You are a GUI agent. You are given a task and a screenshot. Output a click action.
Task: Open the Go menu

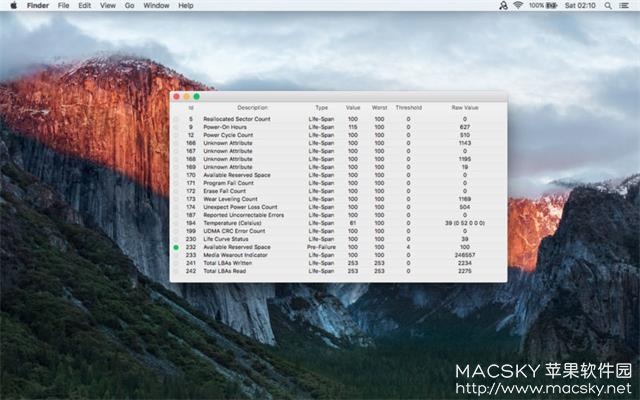pyautogui.click(x=129, y=6)
